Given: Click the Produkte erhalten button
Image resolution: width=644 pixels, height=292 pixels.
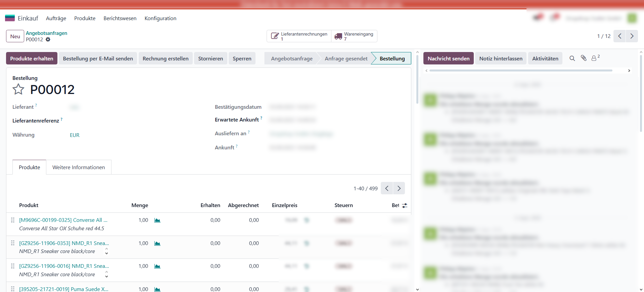Looking at the screenshot, I should [x=32, y=58].
